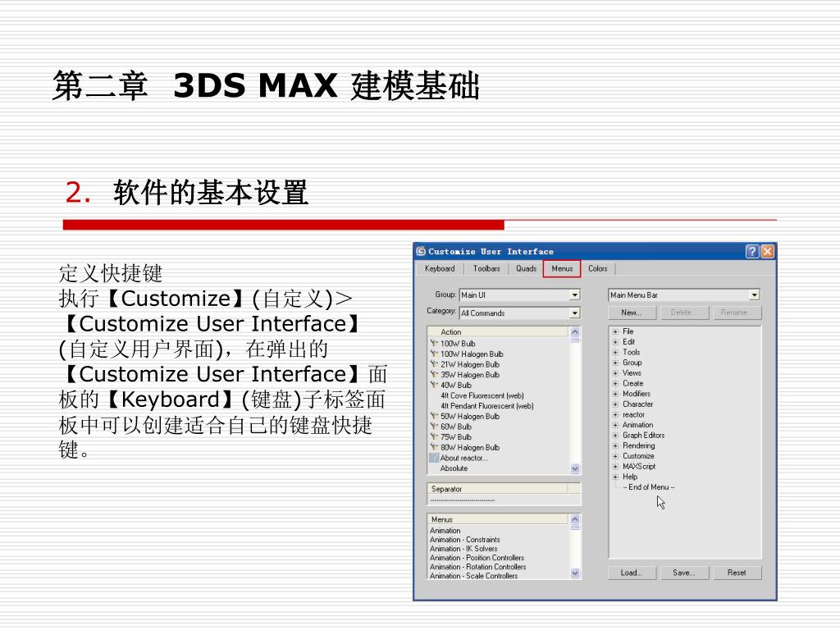
Task: Click the Menus list header
Action: [498, 519]
